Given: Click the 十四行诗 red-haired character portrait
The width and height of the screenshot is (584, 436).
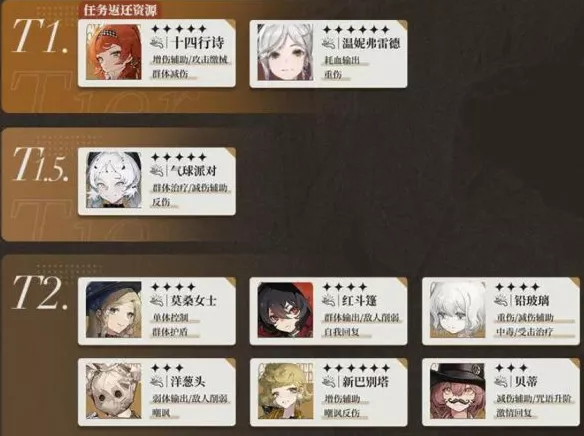Looking at the screenshot, I should coord(114,52).
